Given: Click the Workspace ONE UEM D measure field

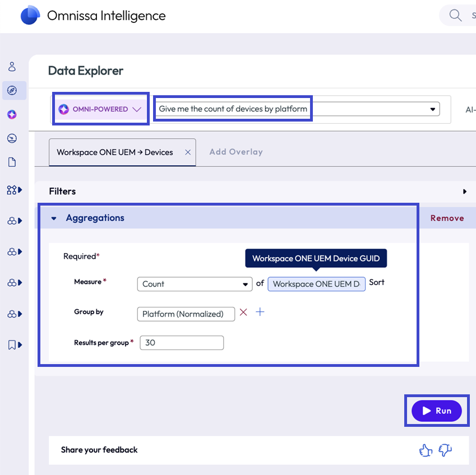Looking at the screenshot, I should tap(316, 284).
